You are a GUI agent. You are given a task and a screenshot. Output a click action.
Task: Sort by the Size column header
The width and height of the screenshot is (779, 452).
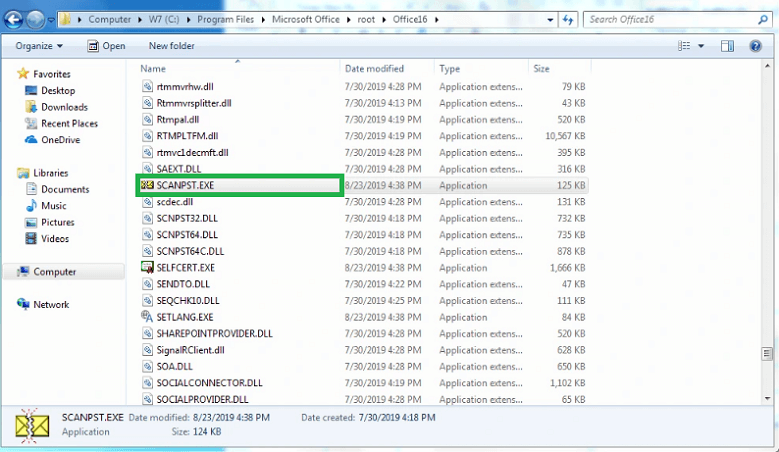tap(542, 69)
